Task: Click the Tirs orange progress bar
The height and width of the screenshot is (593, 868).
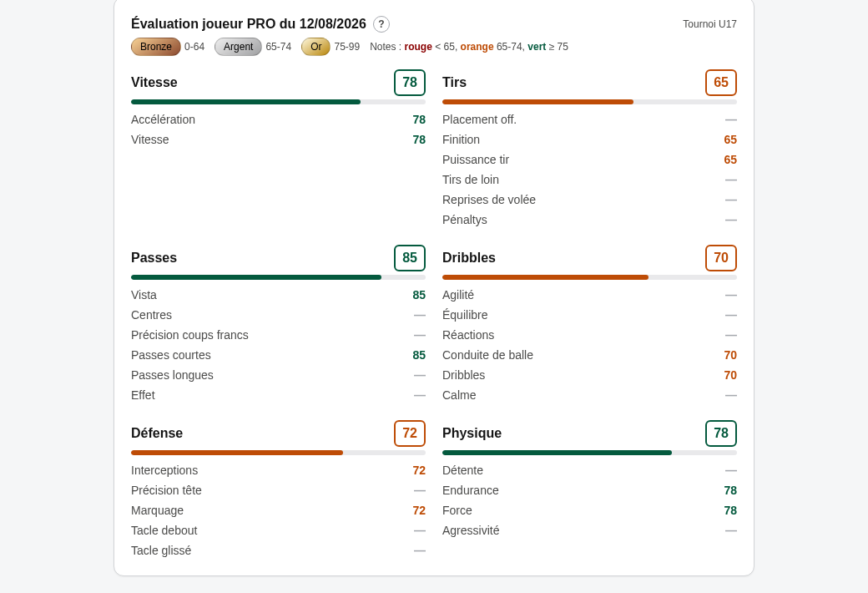Action: 589,102
